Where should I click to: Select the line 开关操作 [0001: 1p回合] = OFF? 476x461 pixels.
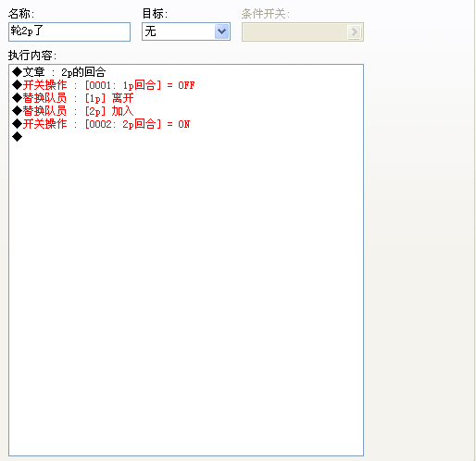point(104,85)
